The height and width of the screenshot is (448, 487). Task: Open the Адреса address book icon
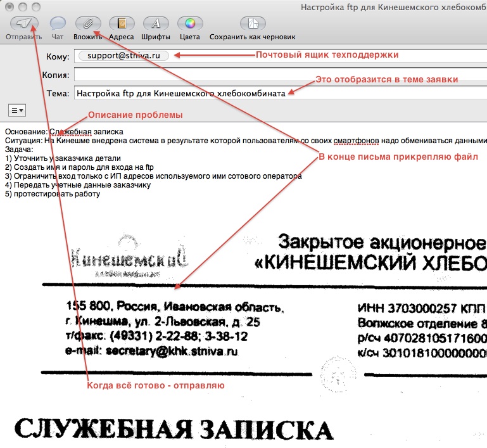(x=121, y=24)
